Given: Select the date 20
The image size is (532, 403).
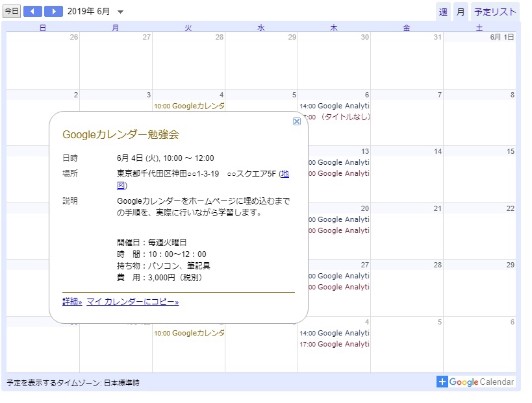Looking at the screenshot, I should (365, 208).
